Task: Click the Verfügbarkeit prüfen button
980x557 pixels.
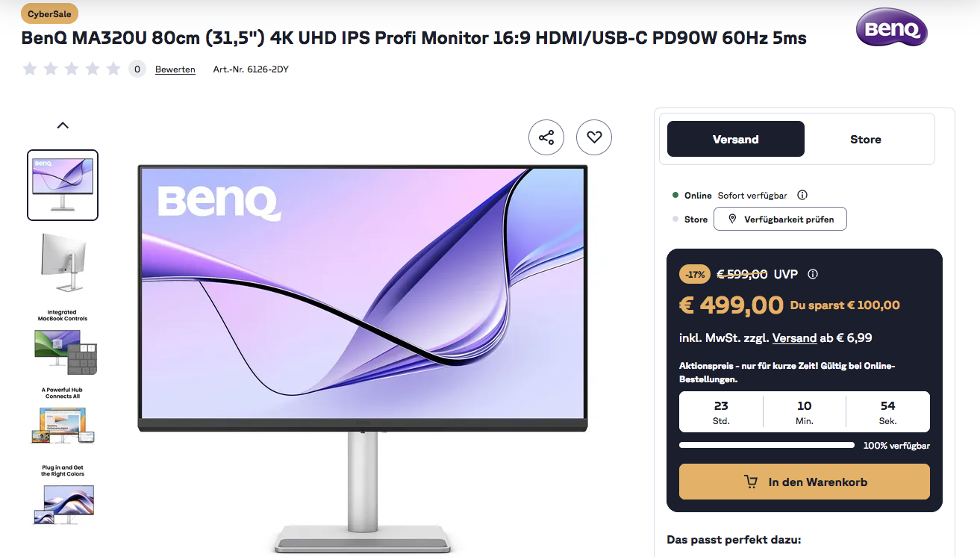Action: (780, 219)
